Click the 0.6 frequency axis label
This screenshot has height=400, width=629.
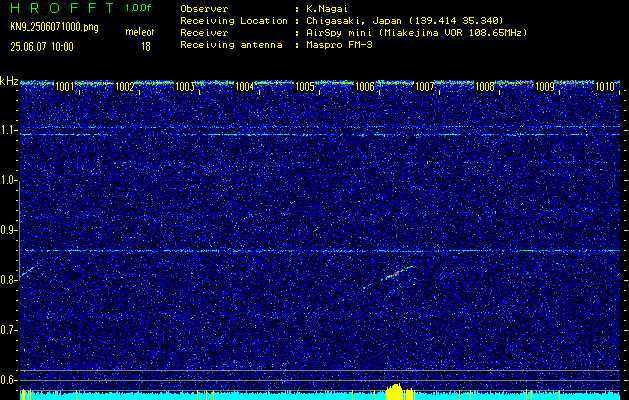point(8,380)
